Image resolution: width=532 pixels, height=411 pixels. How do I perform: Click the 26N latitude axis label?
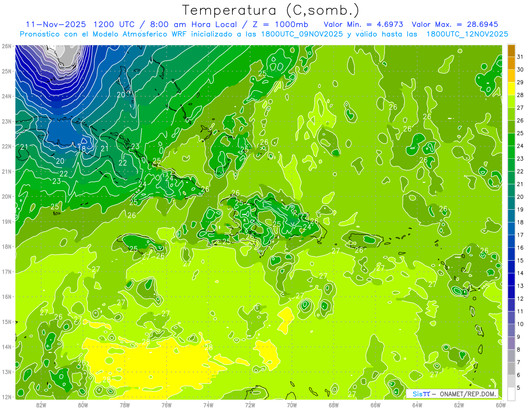[7, 46]
